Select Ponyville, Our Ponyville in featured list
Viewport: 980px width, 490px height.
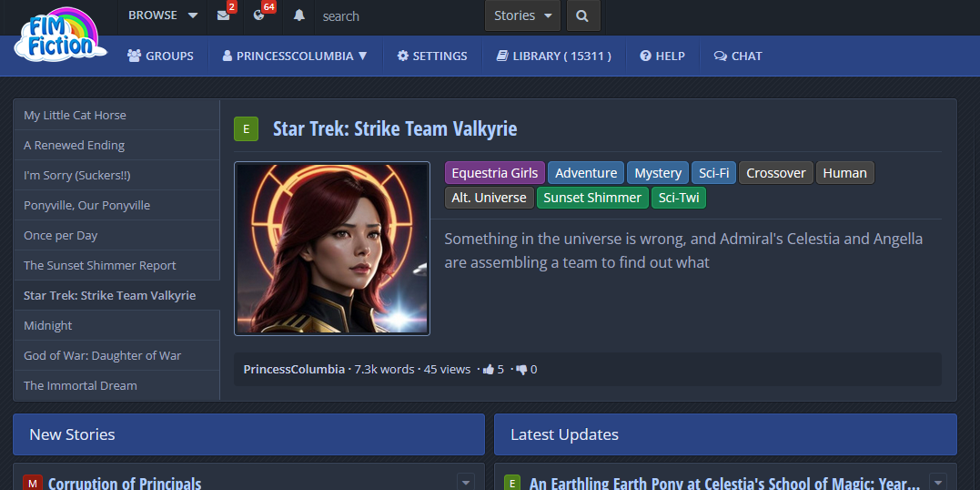116,205
